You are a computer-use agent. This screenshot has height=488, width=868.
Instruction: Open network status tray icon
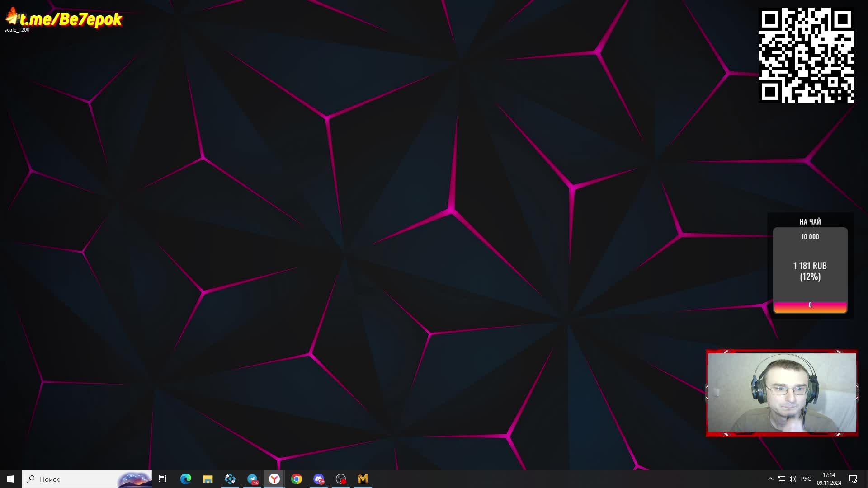click(x=781, y=479)
